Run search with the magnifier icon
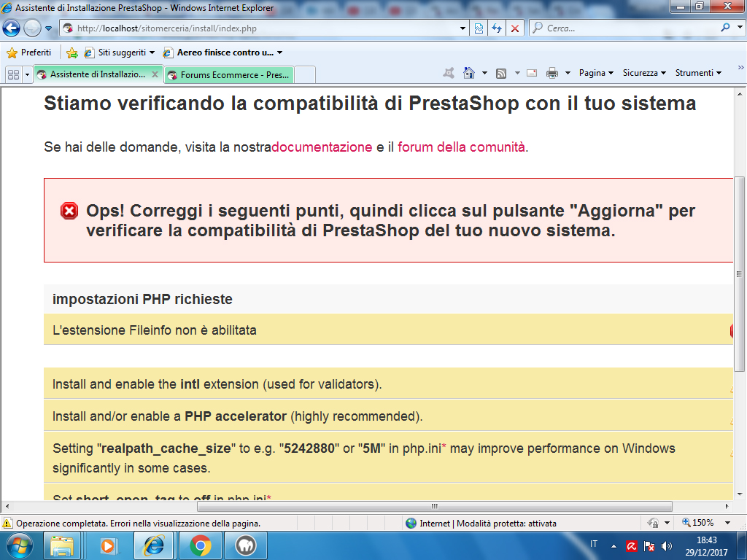Viewport: 747px width, 560px height. 725,28
